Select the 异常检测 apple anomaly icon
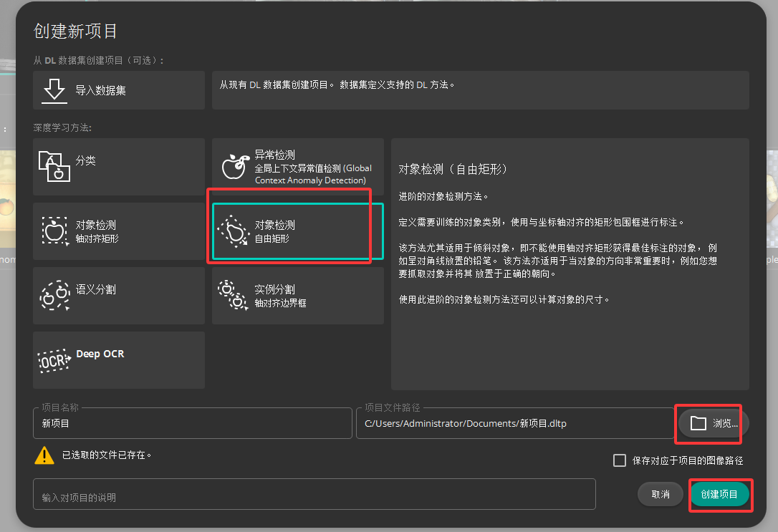Image resolution: width=778 pixels, height=532 pixels. (x=235, y=166)
